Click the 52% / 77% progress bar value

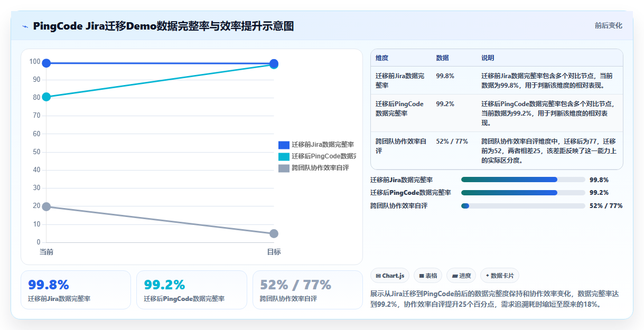606,206
